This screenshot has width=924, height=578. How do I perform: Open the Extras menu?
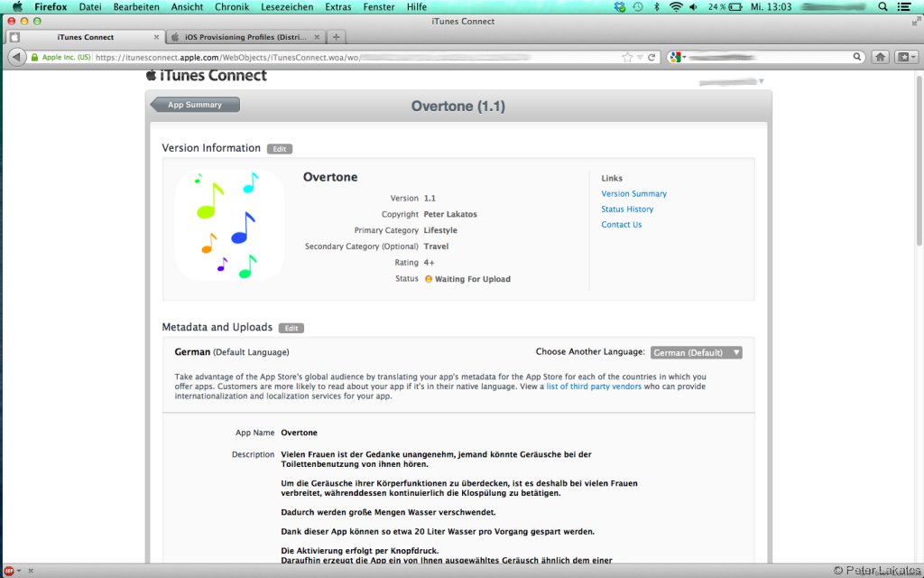pos(337,7)
